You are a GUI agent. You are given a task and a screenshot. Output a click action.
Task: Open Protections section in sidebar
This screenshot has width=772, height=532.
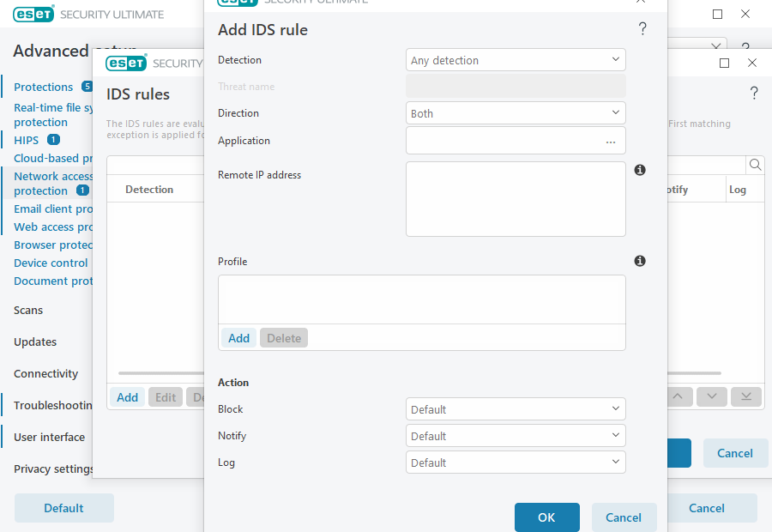click(44, 87)
